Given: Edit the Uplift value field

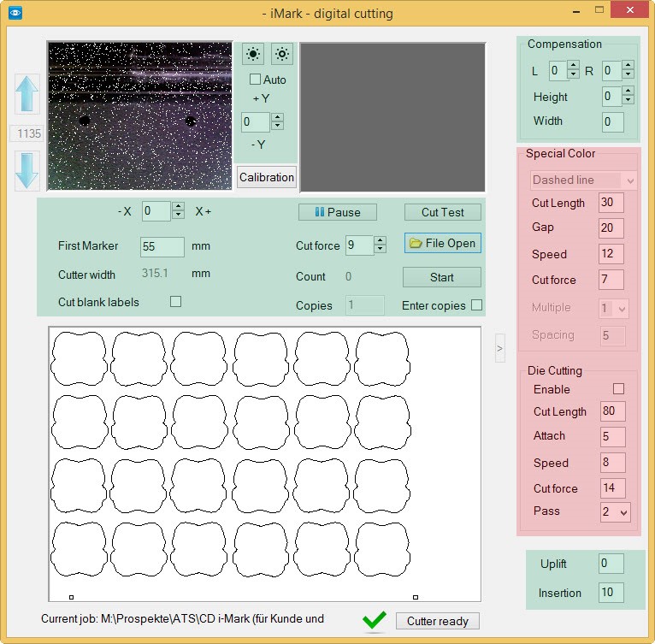Looking at the screenshot, I should pyautogui.click(x=611, y=564).
